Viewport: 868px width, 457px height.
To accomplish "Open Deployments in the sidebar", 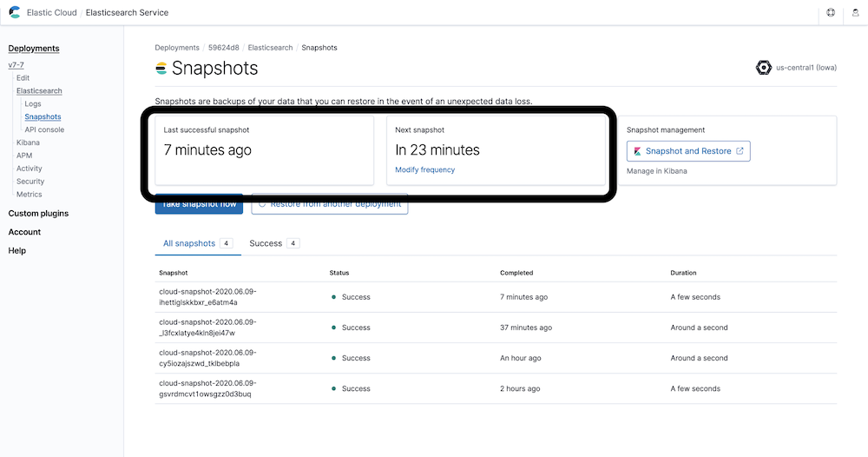I will pos(34,48).
